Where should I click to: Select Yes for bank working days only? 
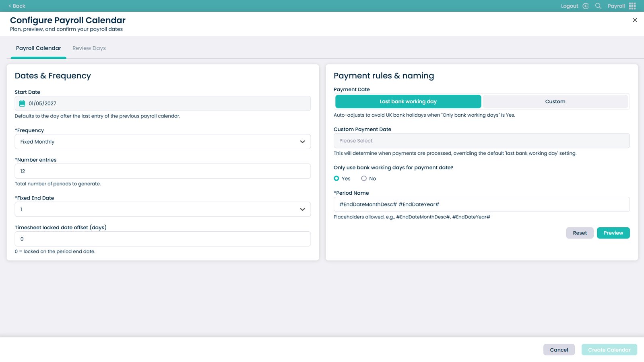click(x=336, y=179)
